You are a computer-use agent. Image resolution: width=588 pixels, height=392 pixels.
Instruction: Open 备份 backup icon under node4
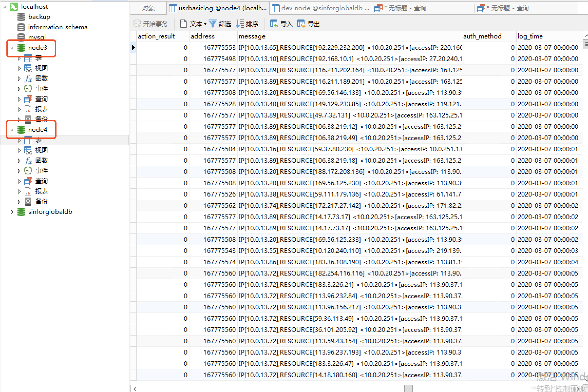28,201
